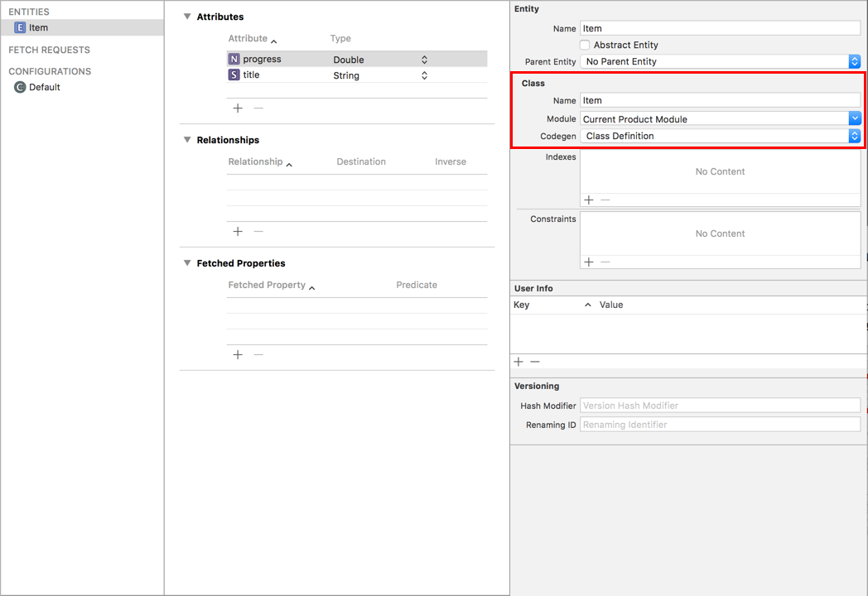Add a new relationship with plus button
The image size is (868, 596).
(238, 232)
